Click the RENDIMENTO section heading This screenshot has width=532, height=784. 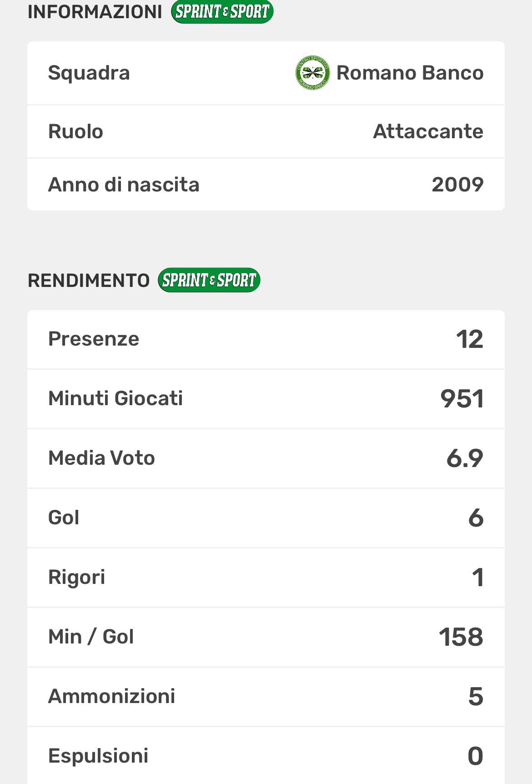click(89, 281)
